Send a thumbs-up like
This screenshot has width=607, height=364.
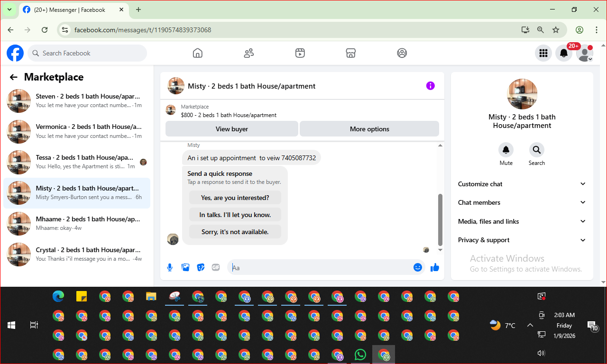point(434,268)
